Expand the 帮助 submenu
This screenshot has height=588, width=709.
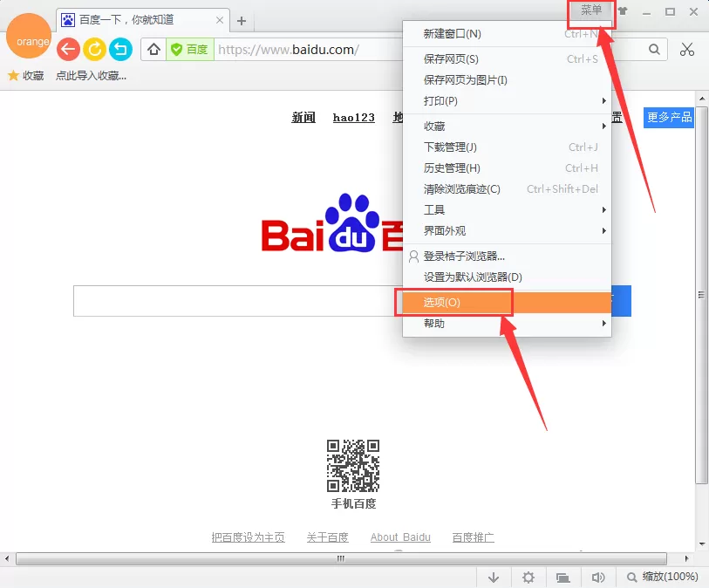[x=507, y=324]
